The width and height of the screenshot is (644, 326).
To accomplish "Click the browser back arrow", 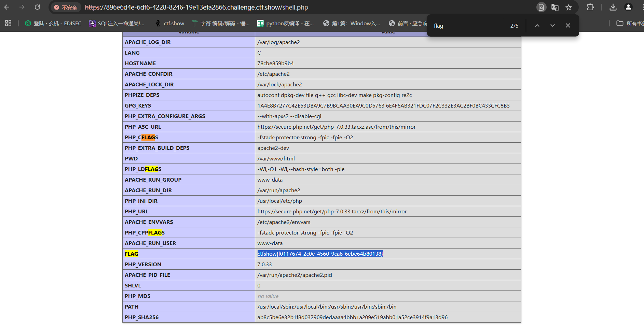I will click(7, 7).
